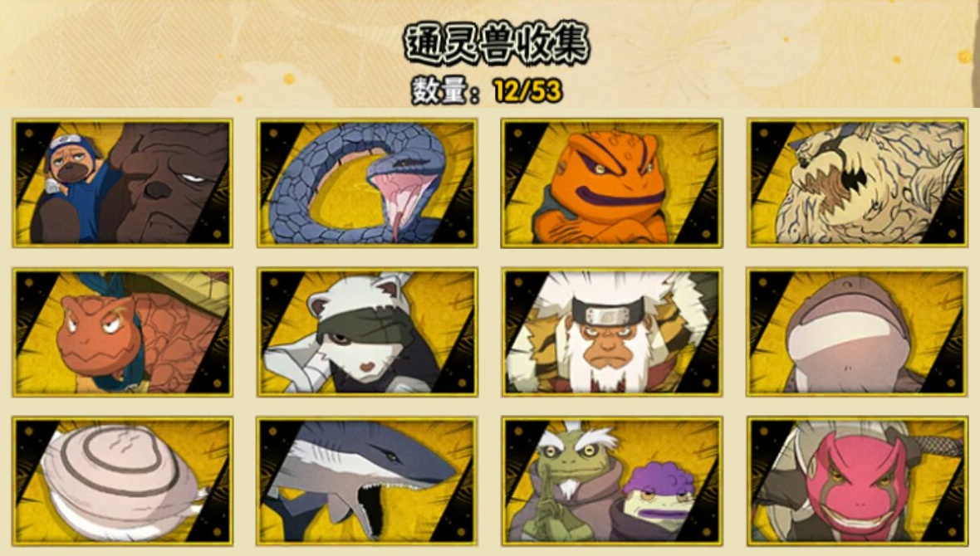980x556 pixels.
Task: Click the 12/53 collection count
Action: click(528, 91)
